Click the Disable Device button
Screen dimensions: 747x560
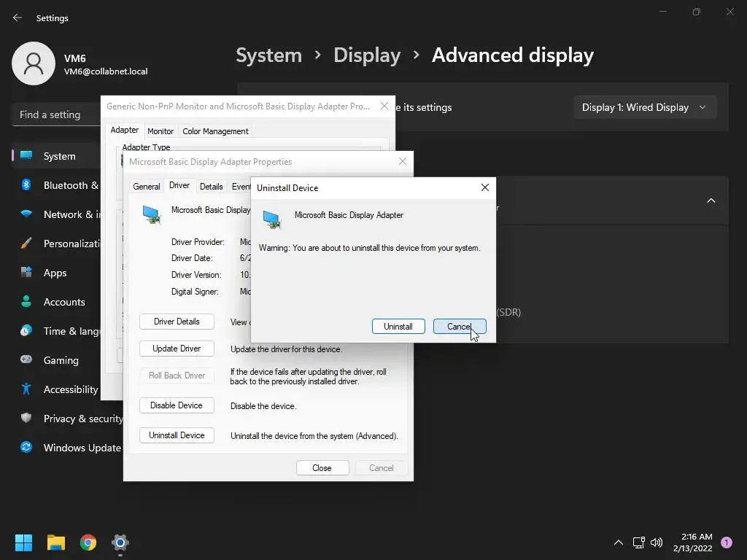pos(177,405)
